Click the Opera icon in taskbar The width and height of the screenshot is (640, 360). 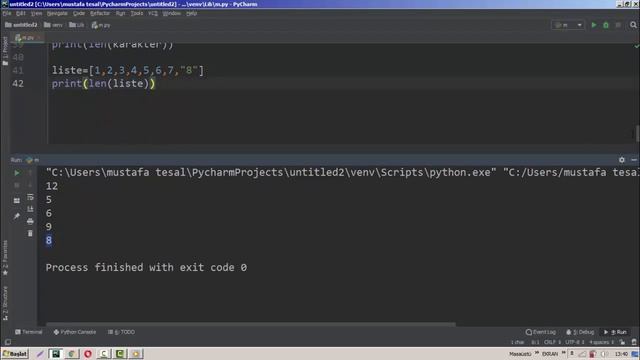[88, 353]
